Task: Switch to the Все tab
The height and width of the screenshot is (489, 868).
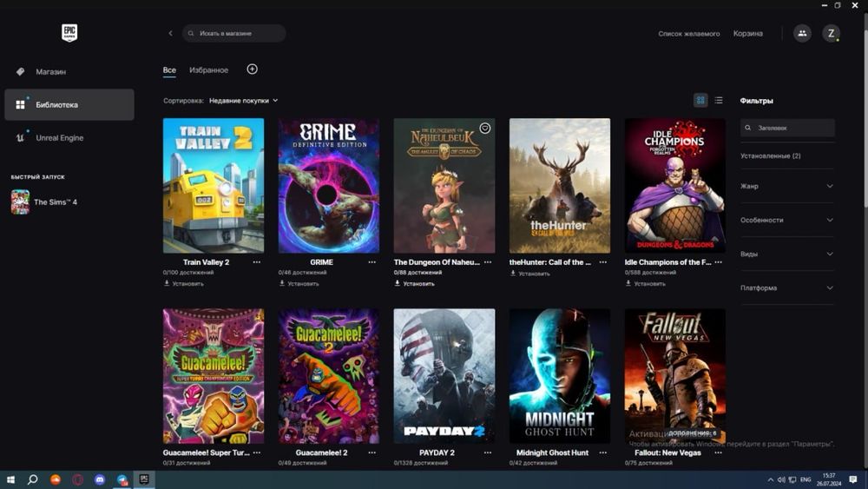Action: tap(169, 70)
